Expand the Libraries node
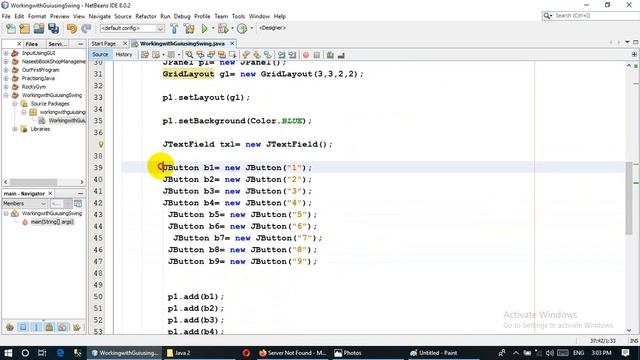 click(15, 129)
